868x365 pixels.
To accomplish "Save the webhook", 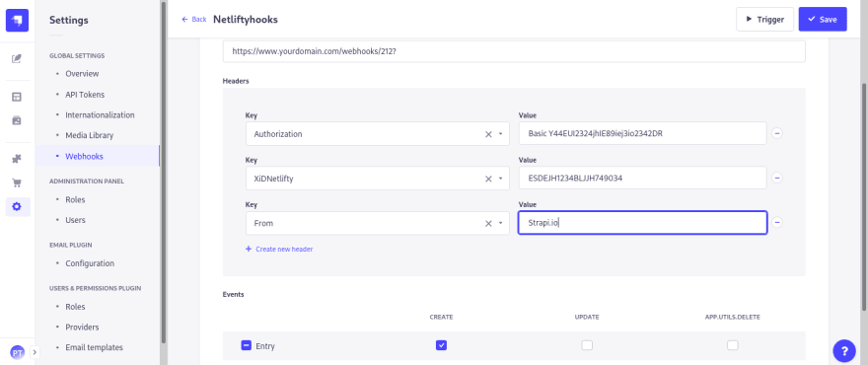I will tap(823, 20).
